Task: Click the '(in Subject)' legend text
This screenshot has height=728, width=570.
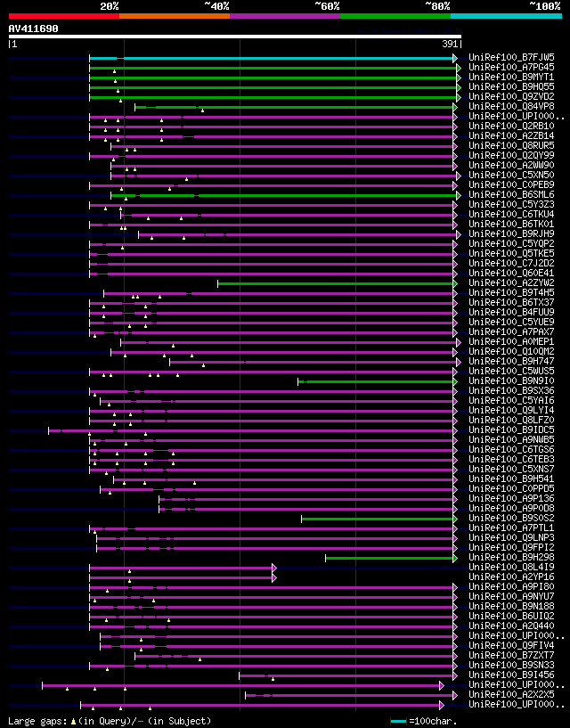Action: [x=179, y=721]
